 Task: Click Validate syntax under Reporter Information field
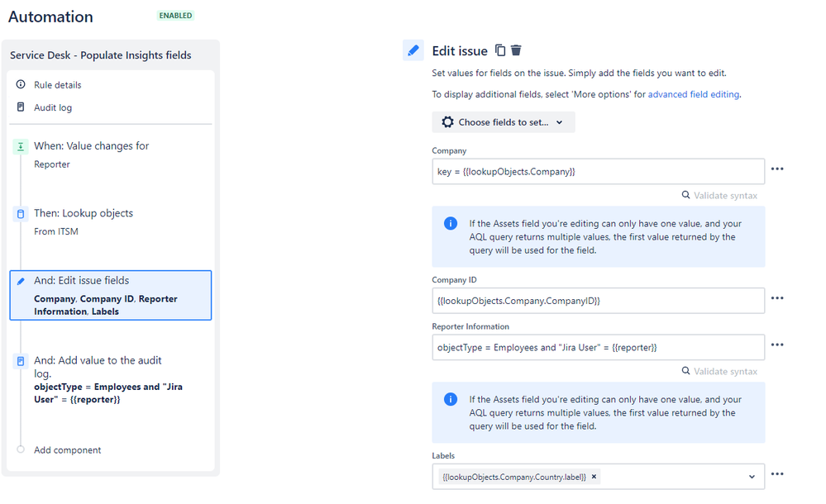coord(719,371)
